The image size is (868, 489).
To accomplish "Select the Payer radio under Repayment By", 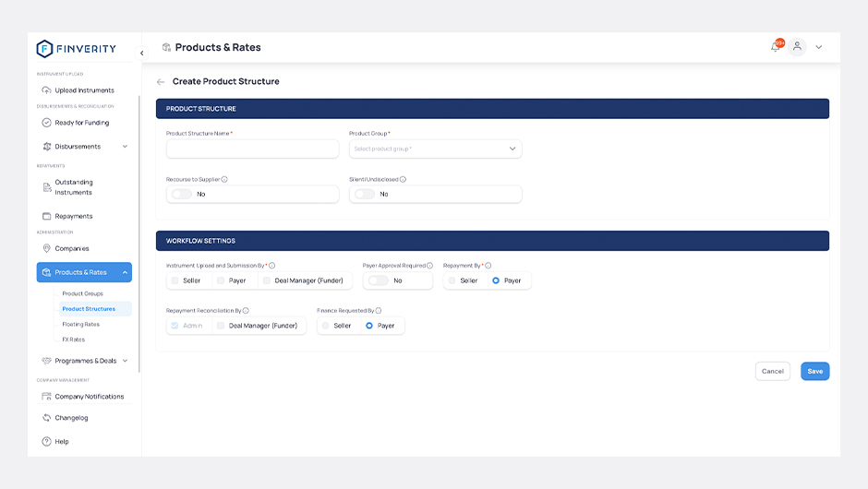I will coord(496,280).
